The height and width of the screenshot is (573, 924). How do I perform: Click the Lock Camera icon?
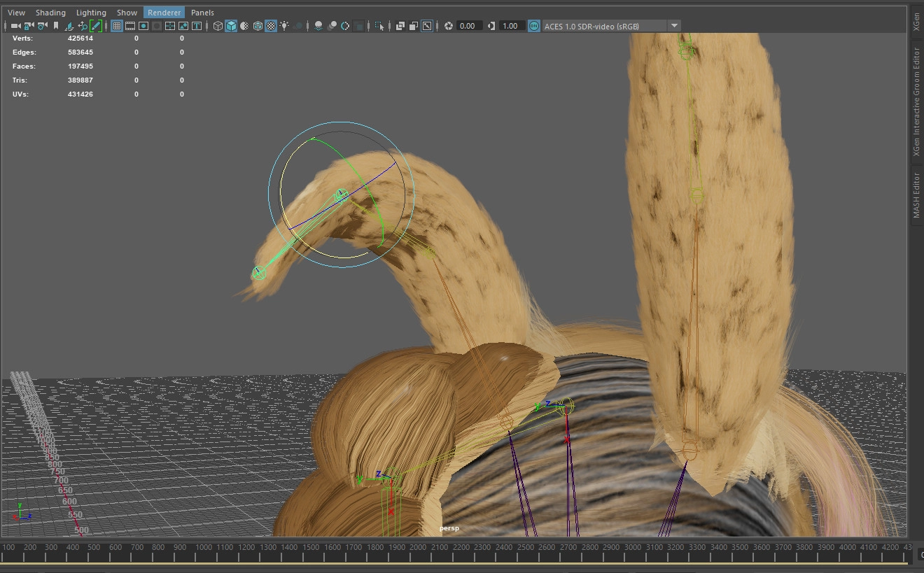click(29, 26)
